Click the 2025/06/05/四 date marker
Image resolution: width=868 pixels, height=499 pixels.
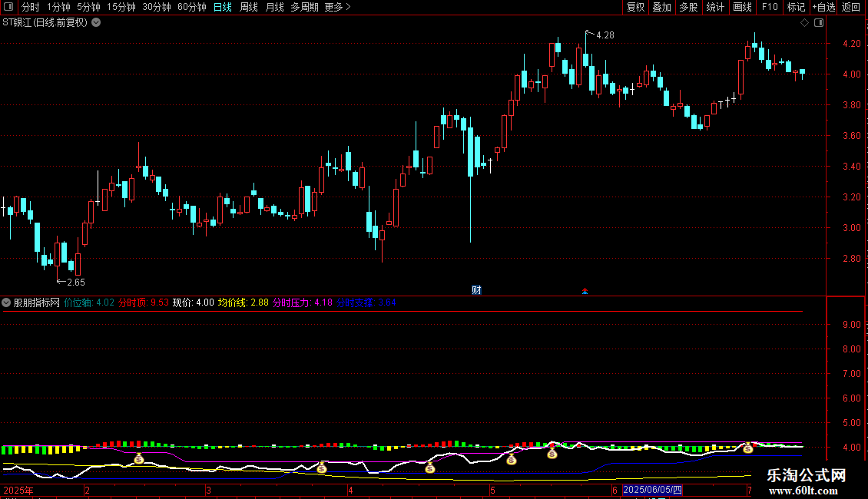(x=653, y=490)
